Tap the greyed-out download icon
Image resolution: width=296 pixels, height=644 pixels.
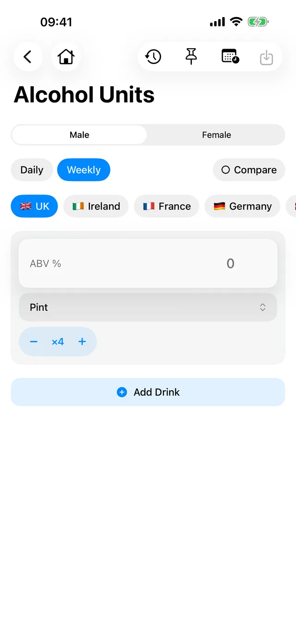point(266,58)
